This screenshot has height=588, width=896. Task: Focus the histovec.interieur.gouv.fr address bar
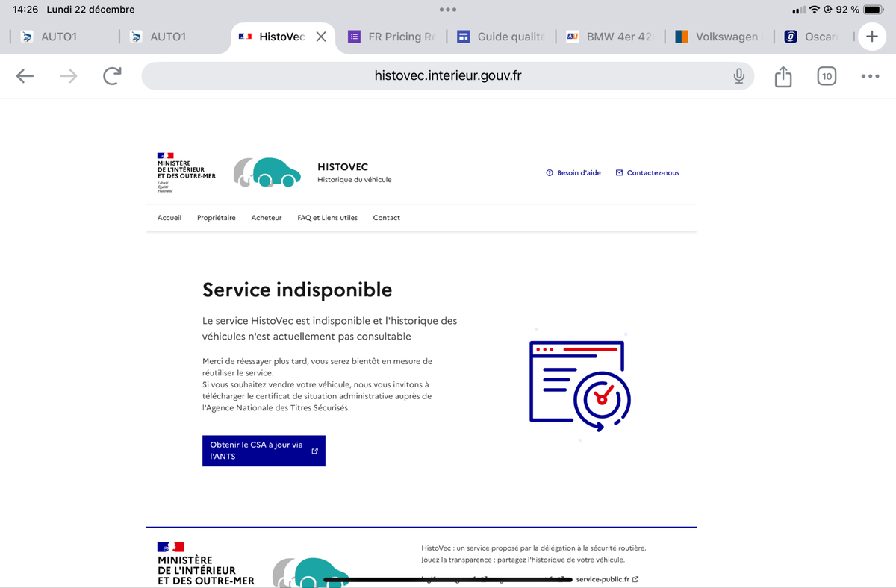[x=448, y=76]
